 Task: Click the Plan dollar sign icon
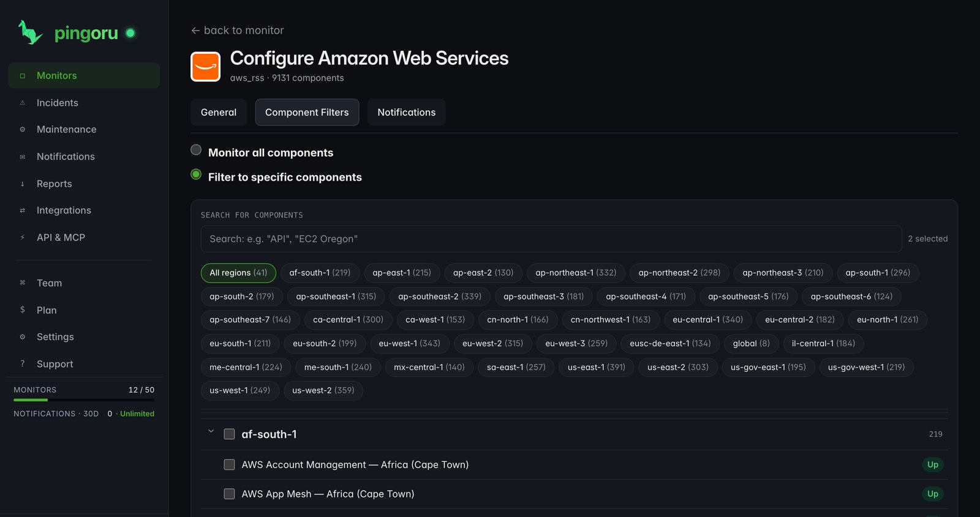(x=23, y=310)
